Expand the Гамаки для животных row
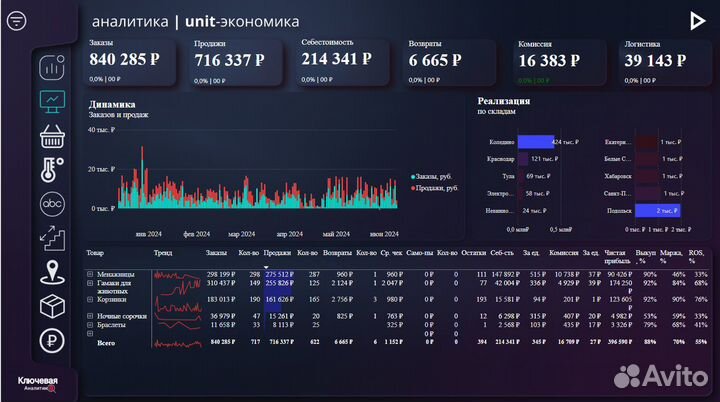 tap(90, 283)
